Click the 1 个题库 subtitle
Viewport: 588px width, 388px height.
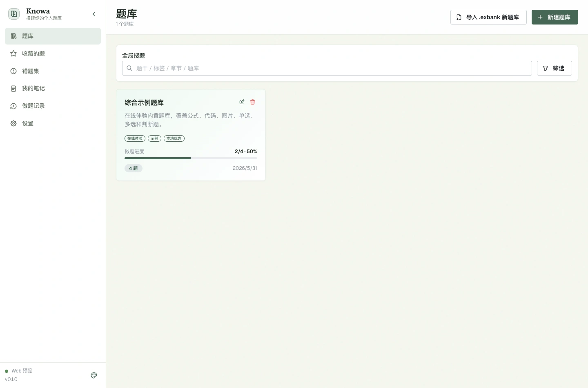[125, 24]
